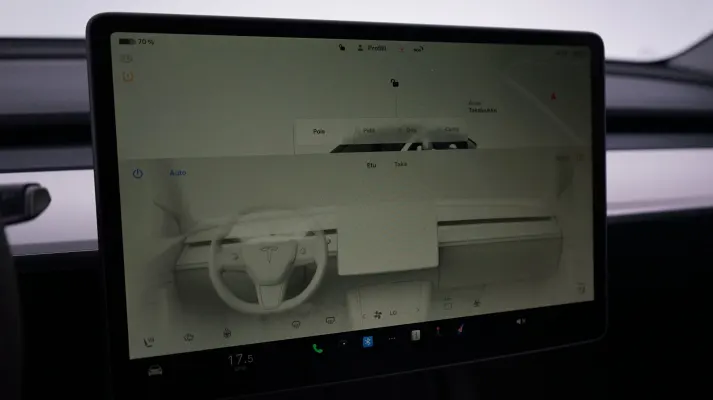The width and height of the screenshot is (713, 400).
Task: Open the red-blue pencil app in the dock
Action: [460, 328]
